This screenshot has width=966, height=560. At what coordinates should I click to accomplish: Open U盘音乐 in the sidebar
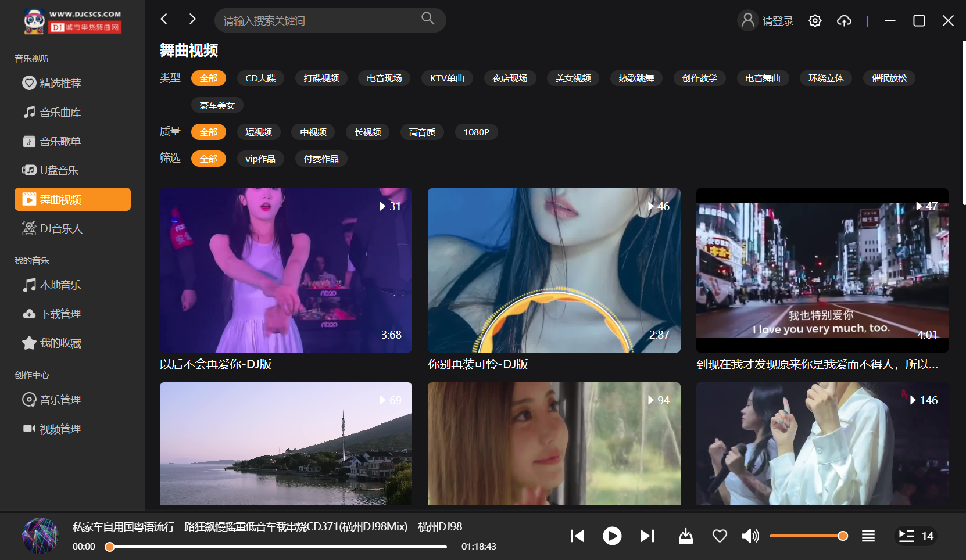(73, 170)
